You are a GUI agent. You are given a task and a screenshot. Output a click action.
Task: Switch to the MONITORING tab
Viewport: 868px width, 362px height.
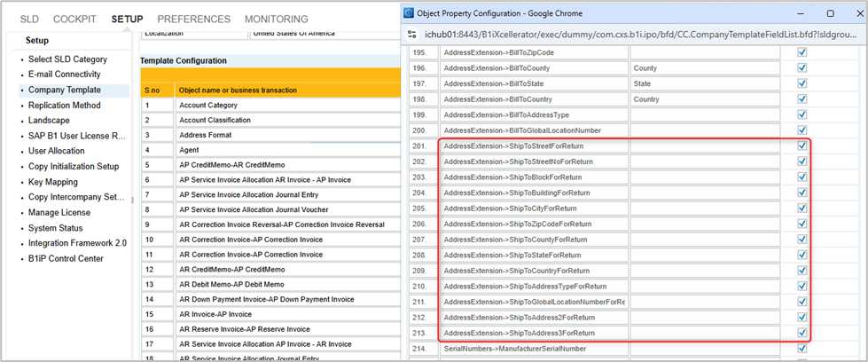[276, 19]
